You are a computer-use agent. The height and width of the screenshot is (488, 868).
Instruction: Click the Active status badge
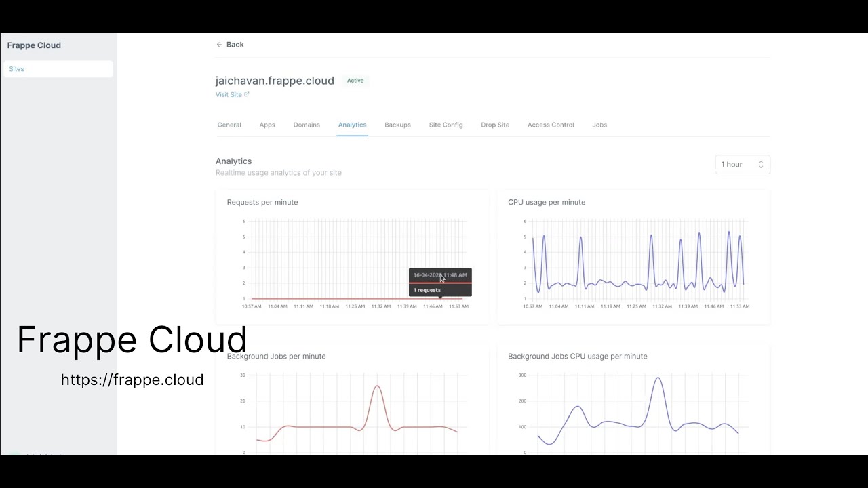click(x=355, y=81)
